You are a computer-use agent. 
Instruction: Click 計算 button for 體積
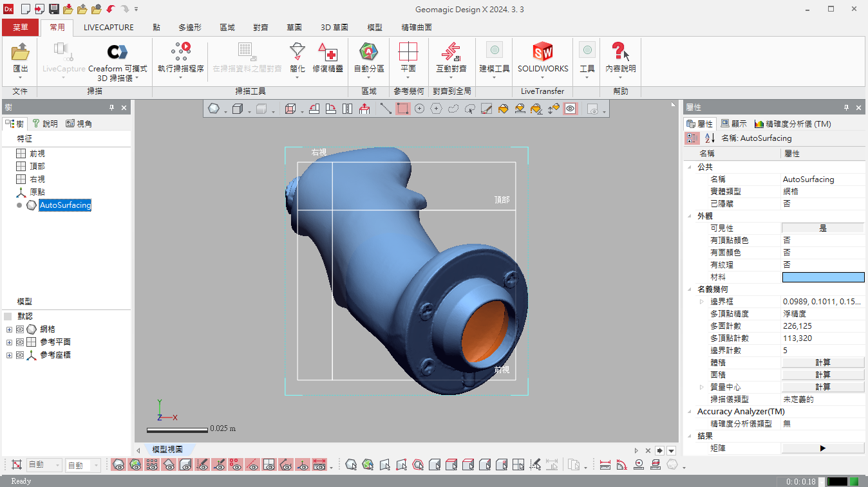click(x=823, y=362)
